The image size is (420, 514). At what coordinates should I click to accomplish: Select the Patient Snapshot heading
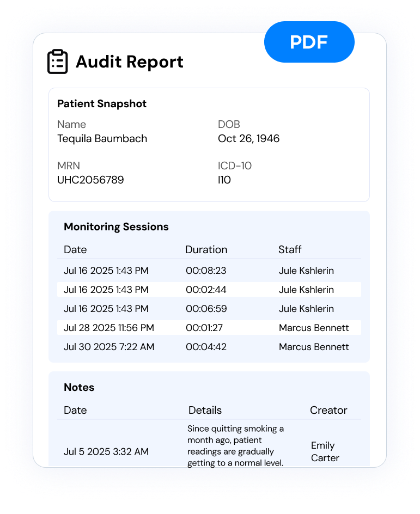102,103
